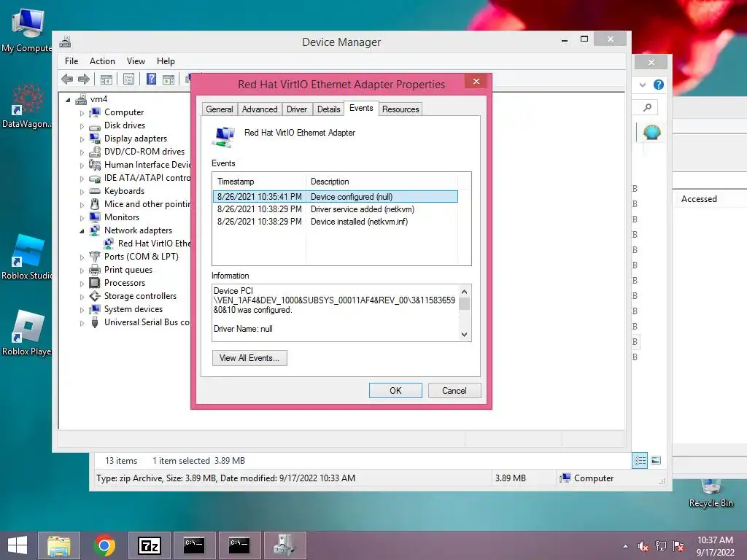Click the Back arrow in Device Manager toolbar
The height and width of the screenshot is (560, 747).
67,79
